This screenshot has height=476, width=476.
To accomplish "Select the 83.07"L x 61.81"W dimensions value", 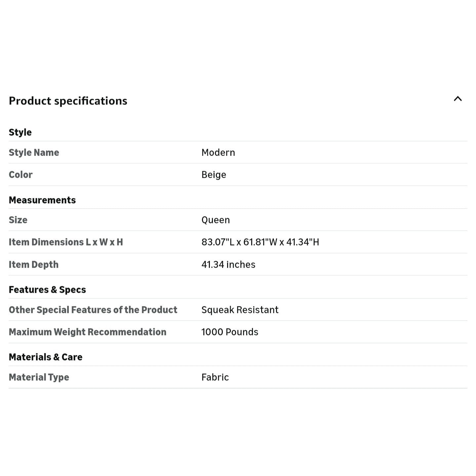I will (260, 242).
